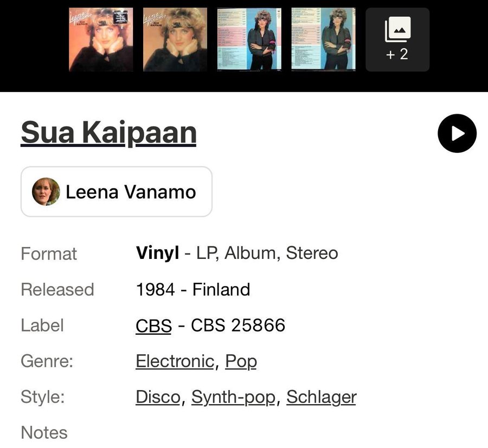Open the +2 more images gallery

click(397, 40)
